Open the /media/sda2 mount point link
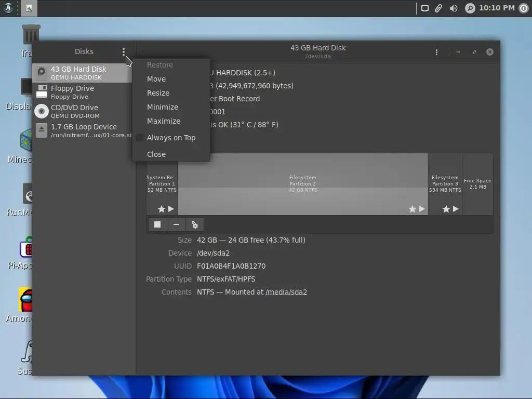Viewport: 532px width, 399px height. pyautogui.click(x=286, y=292)
